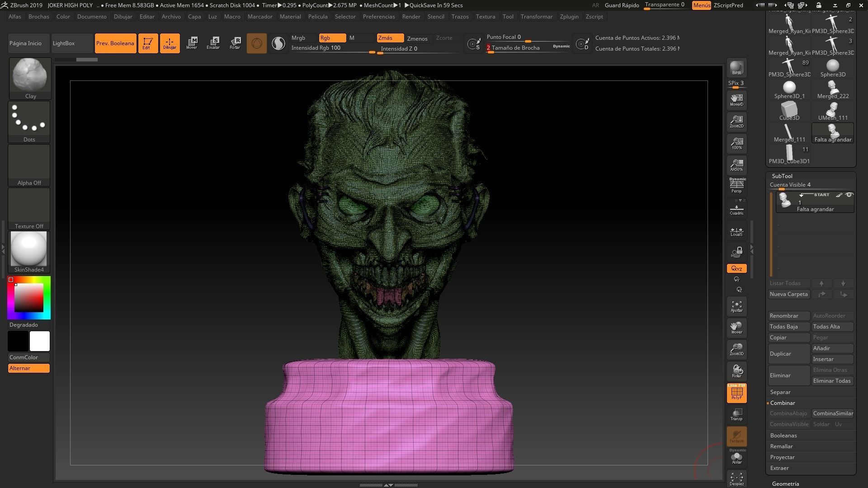
Task: Open the Alpha Off selector
Action: pyautogui.click(x=29, y=165)
